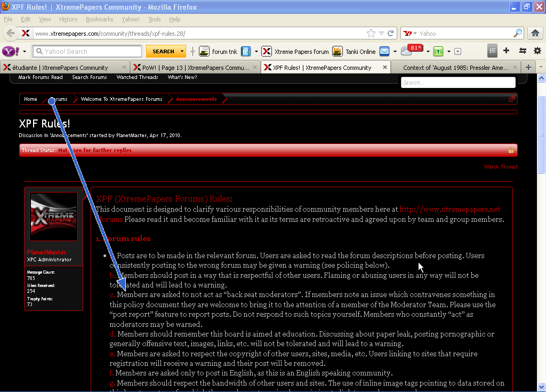546x392 pixels.
Task: Open the Yahoo! logo dropdown arrow
Action: pyautogui.click(x=25, y=52)
